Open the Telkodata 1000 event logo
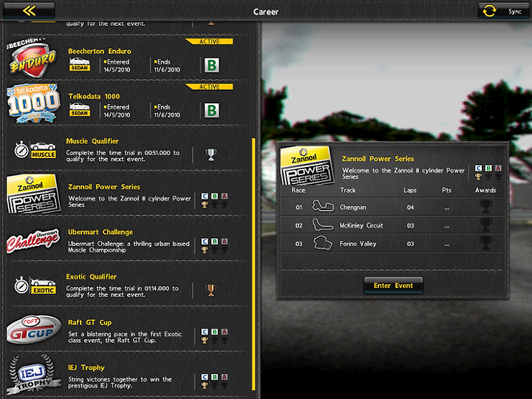The image size is (532, 399). [x=33, y=103]
